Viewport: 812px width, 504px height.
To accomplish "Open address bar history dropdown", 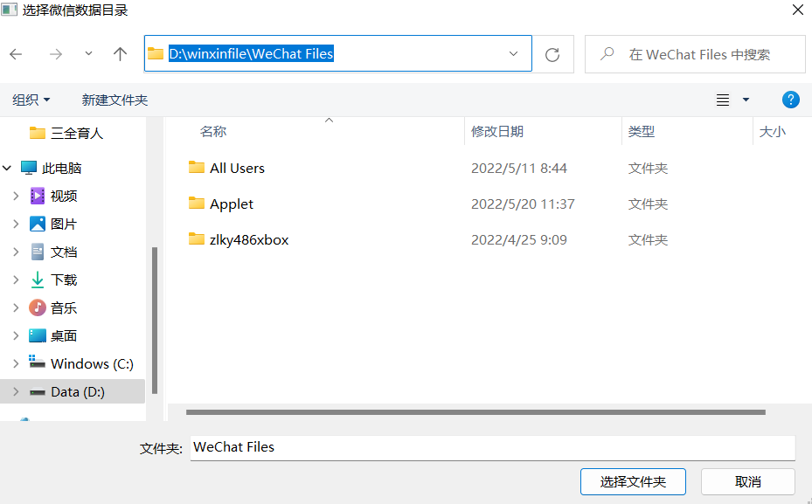I will tap(513, 53).
